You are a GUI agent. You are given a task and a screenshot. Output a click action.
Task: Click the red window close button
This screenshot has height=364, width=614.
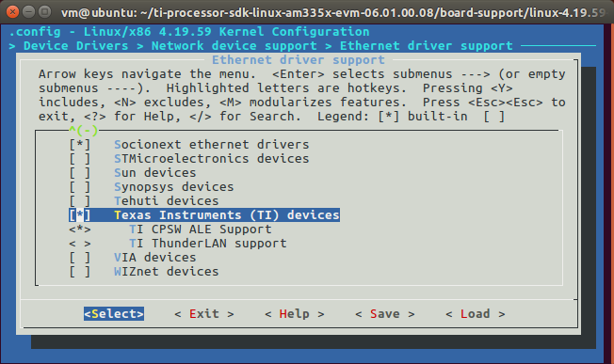[12, 11]
